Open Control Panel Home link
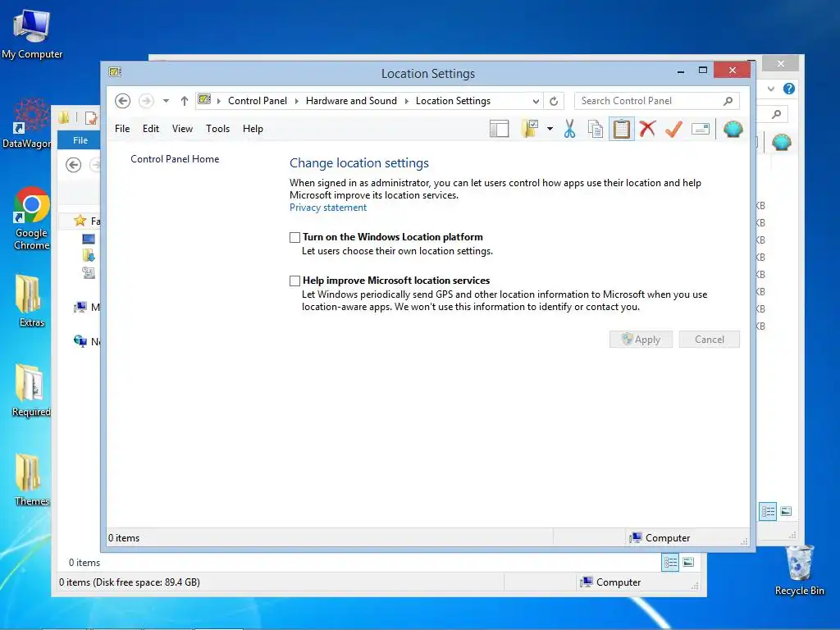Image resolution: width=840 pixels, height=630 pixels. coord(175,158)
